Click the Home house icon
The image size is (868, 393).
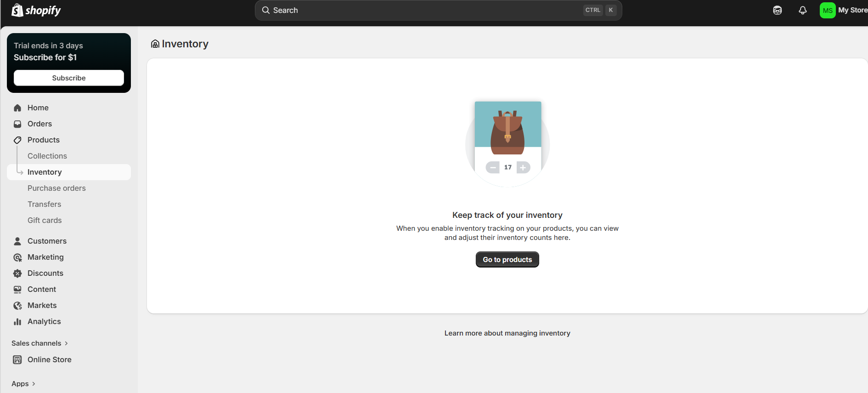[x=17, y=108]
